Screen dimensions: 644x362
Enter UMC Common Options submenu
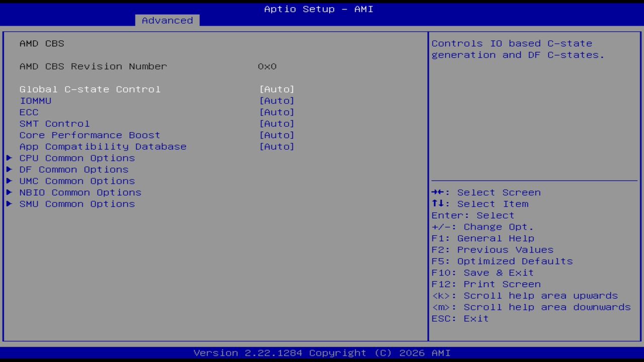point(77,181)
